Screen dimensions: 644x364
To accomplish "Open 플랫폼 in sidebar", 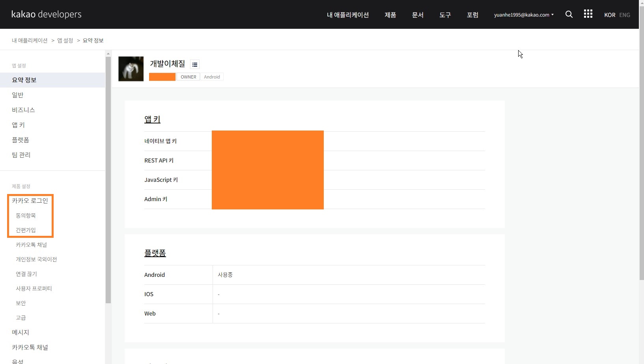I will pyautogui.click(x=21, y=140).
